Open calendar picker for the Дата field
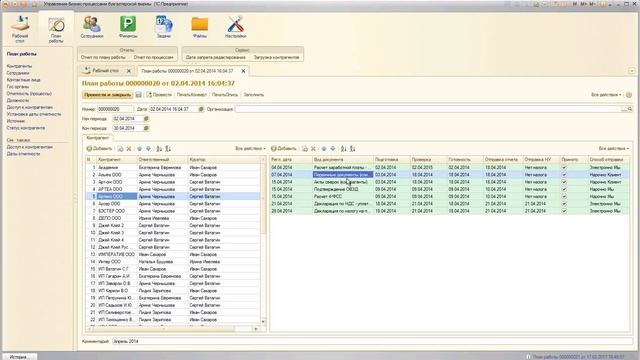The height and width of the screenshot is (360, 640). click(x=201, y=109)
